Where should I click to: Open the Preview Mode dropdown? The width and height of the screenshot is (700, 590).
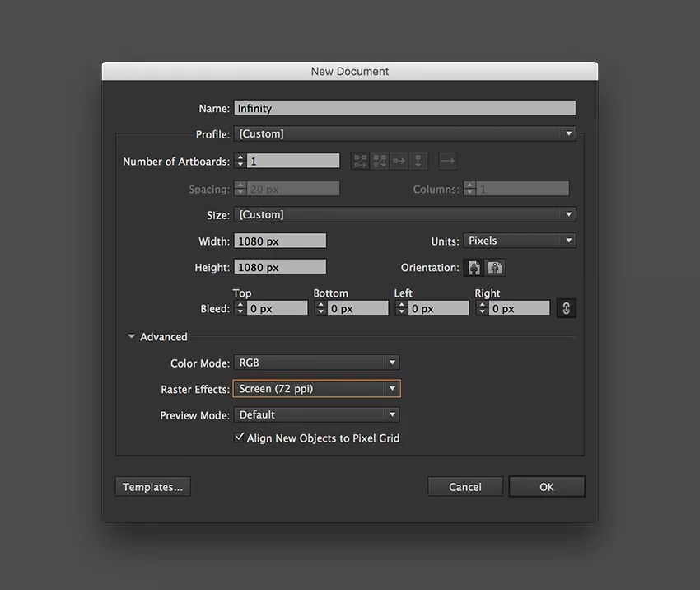316,415
